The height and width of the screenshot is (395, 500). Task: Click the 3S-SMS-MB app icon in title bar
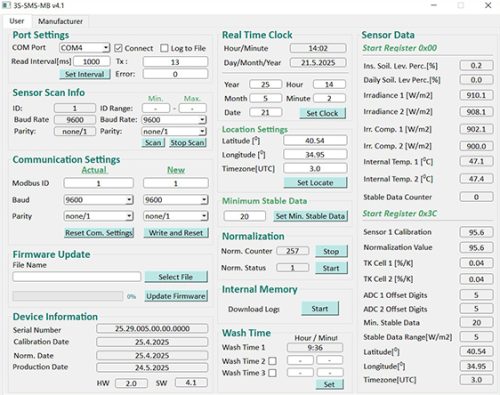point(6,5)
